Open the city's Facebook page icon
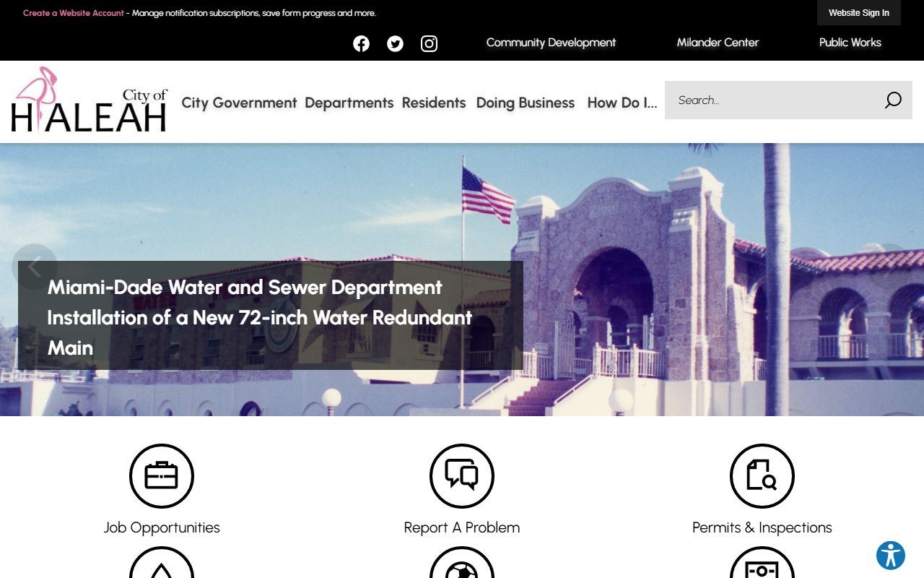Screen dimensions: 924x578 click(361, 43)
